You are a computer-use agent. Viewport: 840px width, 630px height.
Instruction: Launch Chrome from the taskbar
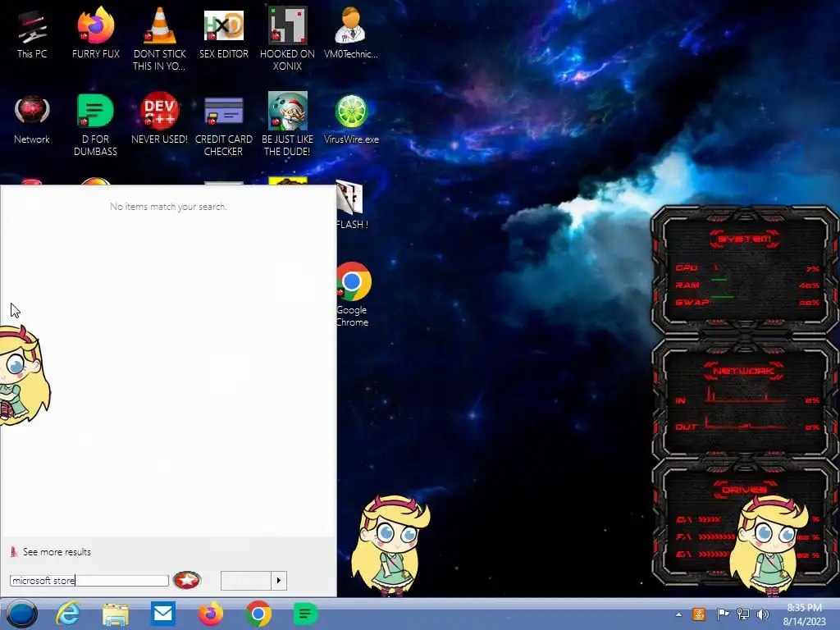[x=258, y=614]
